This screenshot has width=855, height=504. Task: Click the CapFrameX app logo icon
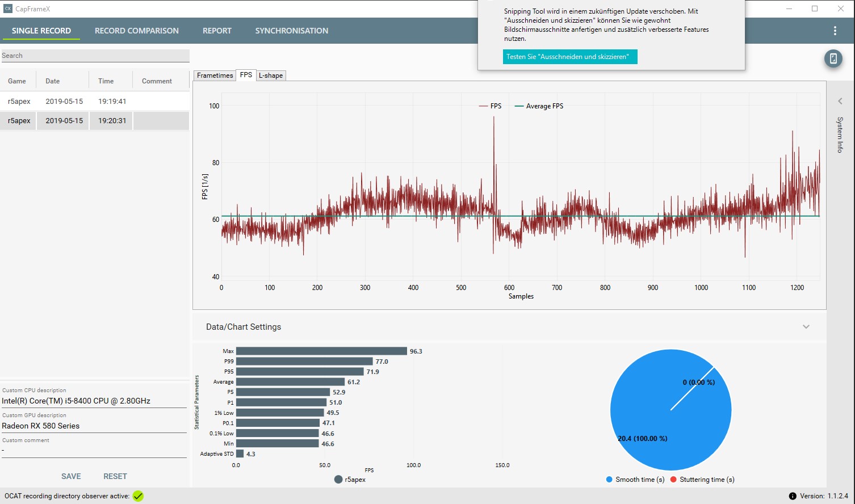(8, 9)
